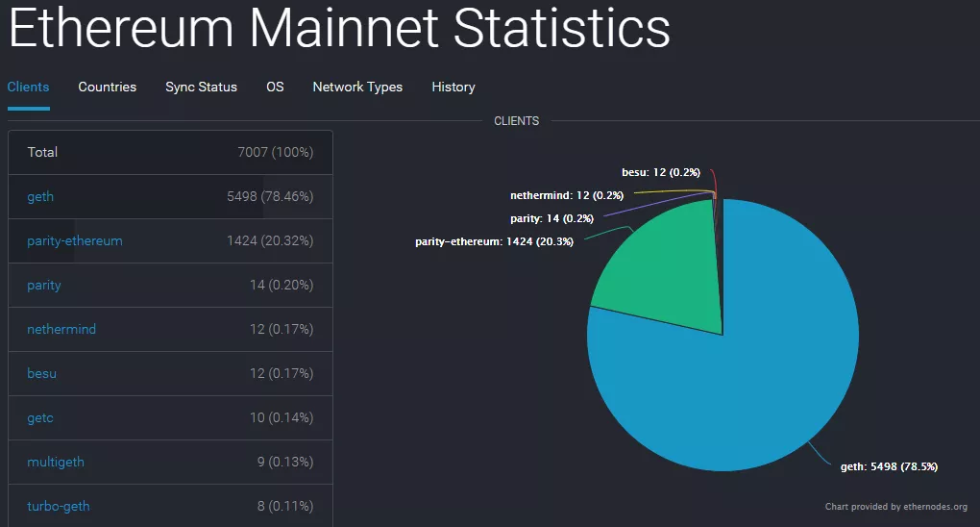Switch to the Clients tab
The image size is (980, 527).
28,87
